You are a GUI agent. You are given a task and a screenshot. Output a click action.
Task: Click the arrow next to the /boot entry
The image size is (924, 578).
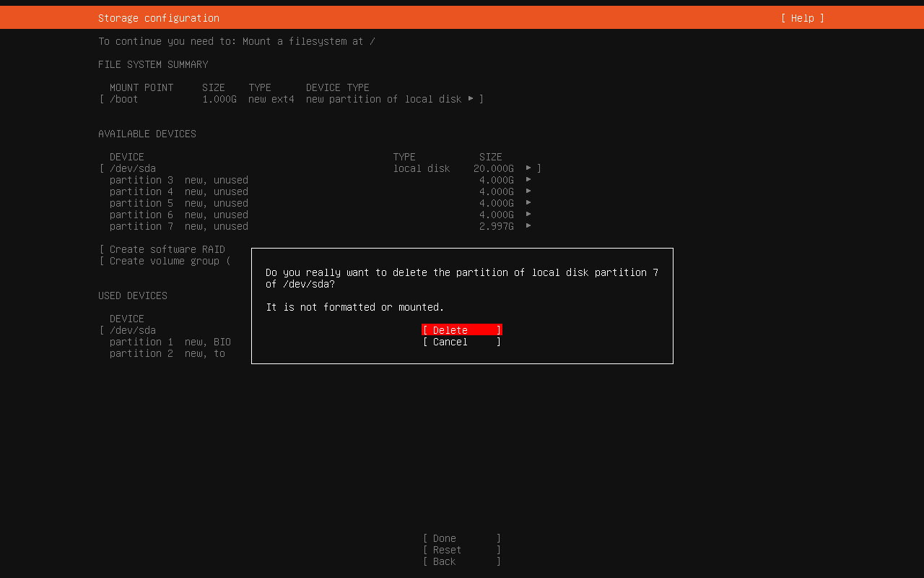click(471, 99)
